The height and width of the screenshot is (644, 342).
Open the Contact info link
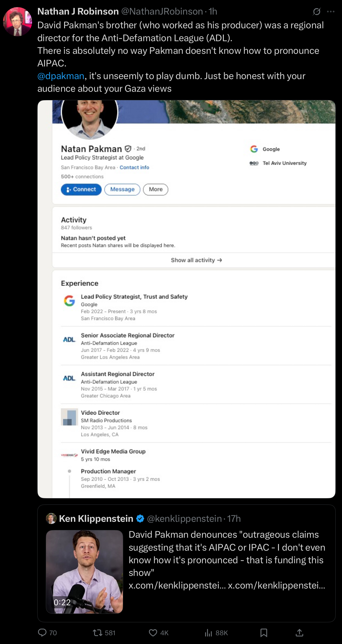[x=134, y=167]
